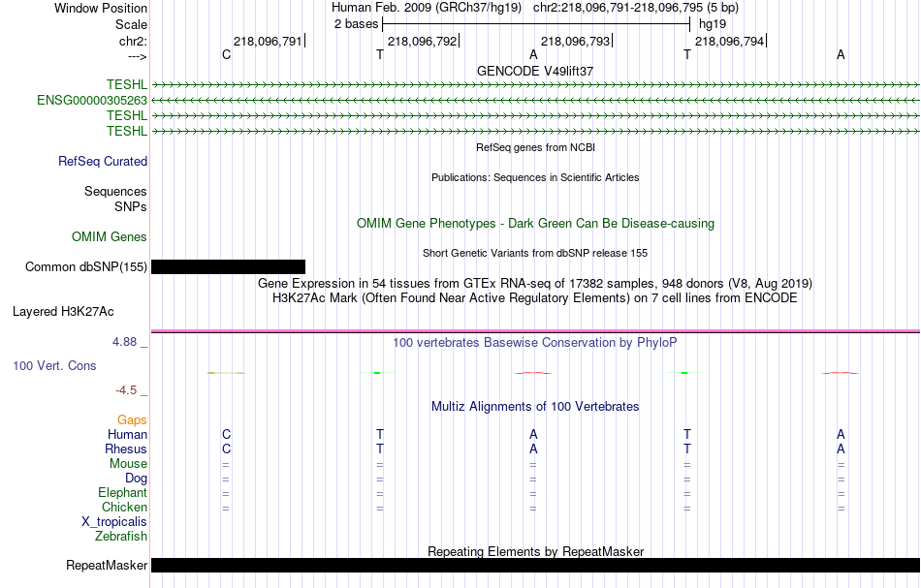921x588 pixels.
Task: Click Repeating Elements by RepeatMasker title
Action: pos(536,552)
